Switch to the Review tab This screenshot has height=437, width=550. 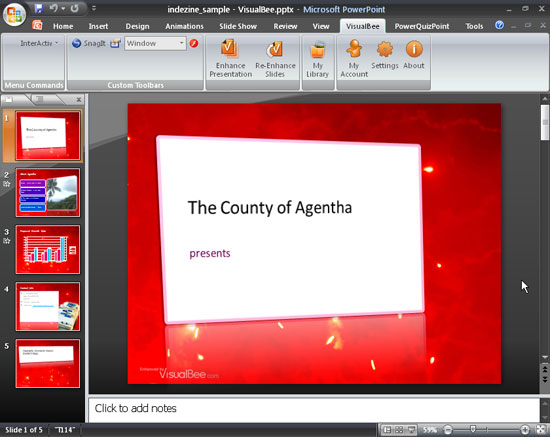[285, 26]
